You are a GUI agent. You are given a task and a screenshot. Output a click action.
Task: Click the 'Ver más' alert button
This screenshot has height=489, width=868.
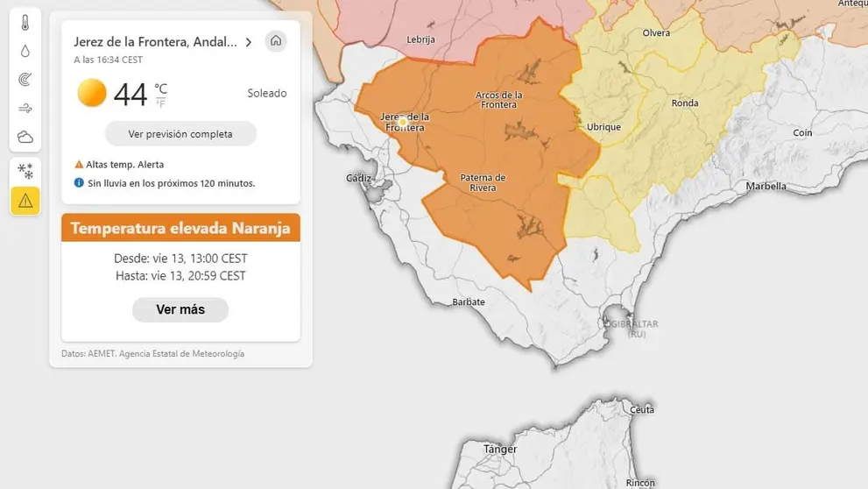coord(180,309)
